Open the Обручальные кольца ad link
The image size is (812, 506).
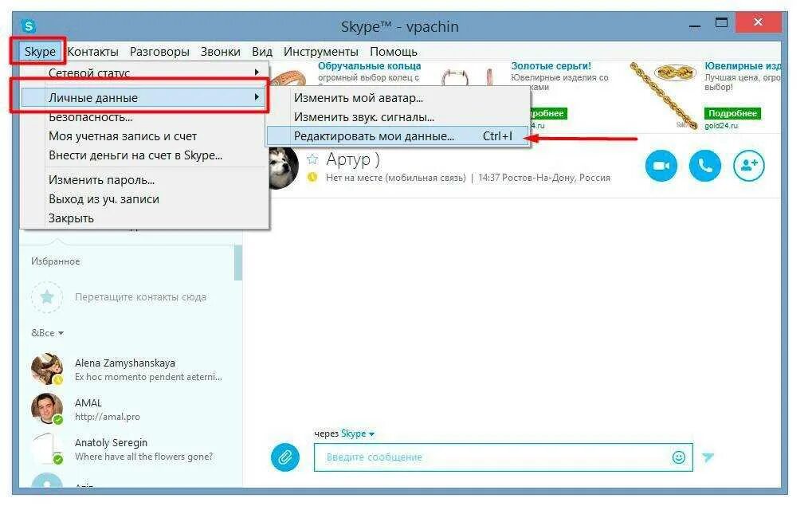click(x=369, y=66)
